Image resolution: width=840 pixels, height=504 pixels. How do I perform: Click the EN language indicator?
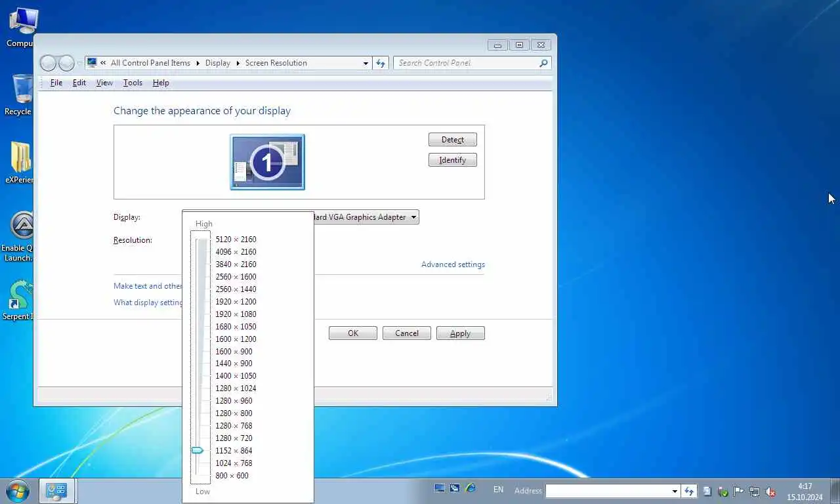click(498, 490)
